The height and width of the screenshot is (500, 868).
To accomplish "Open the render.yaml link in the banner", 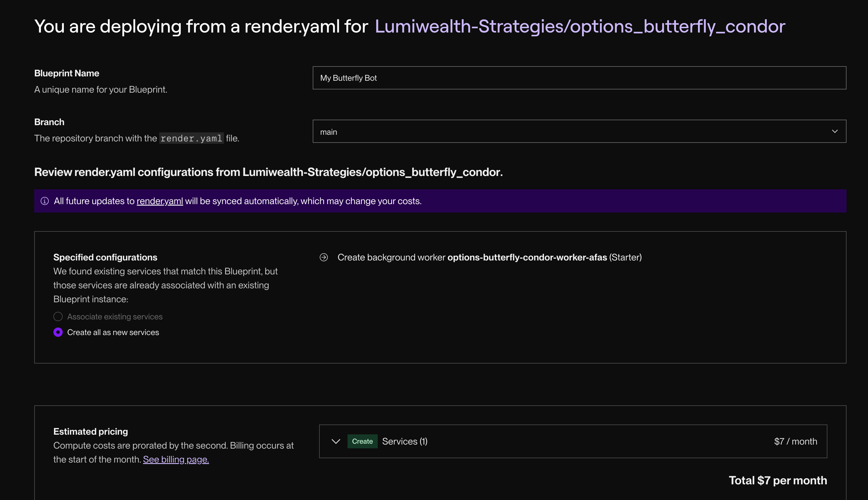I will pyautogui.click(x=160, y=201).
